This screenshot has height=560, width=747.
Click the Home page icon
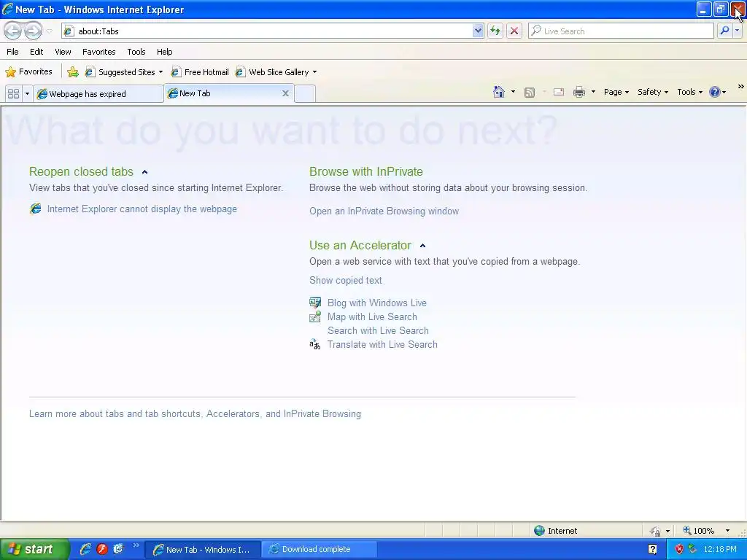pos(499,92)
